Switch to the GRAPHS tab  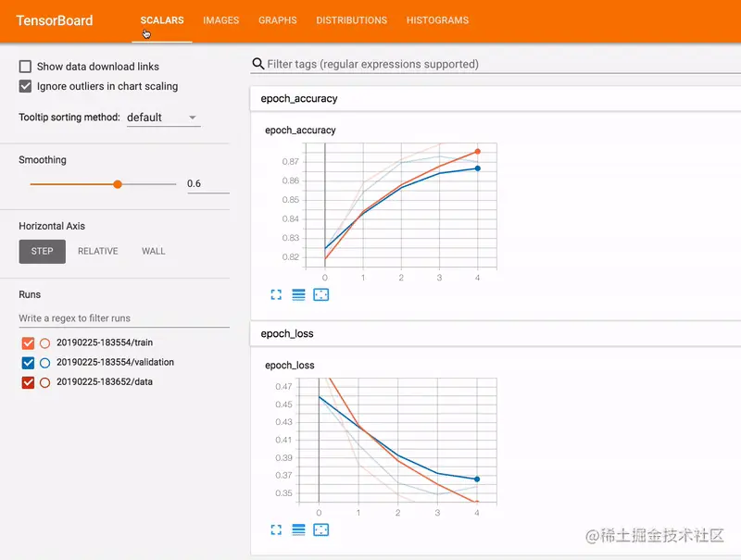277,19
